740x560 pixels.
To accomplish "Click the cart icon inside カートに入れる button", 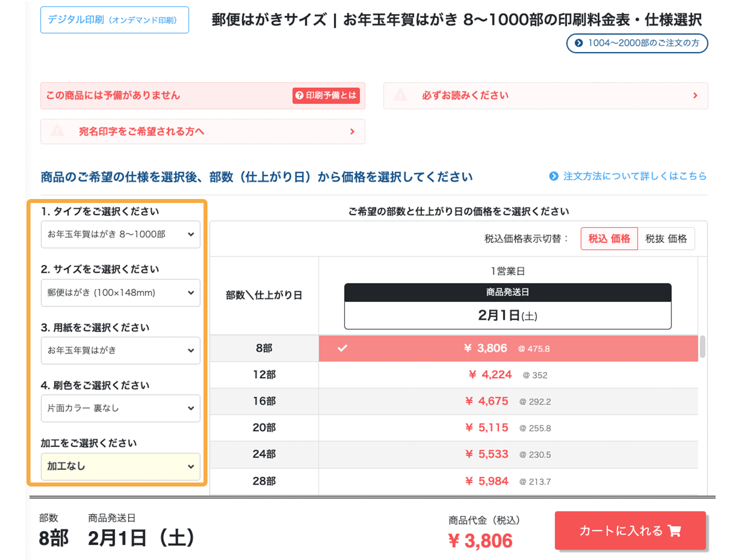I will (x=674, y=530).
